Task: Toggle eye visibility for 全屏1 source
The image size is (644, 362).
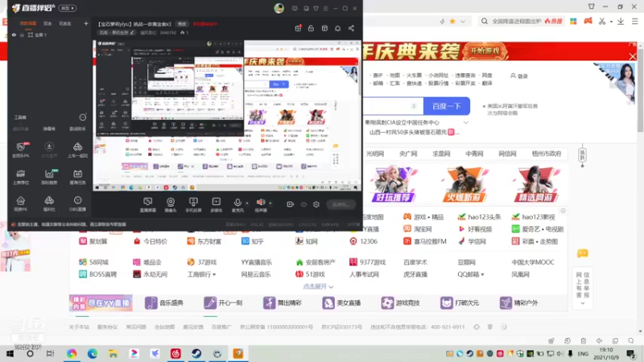Action: pos(14,35)
